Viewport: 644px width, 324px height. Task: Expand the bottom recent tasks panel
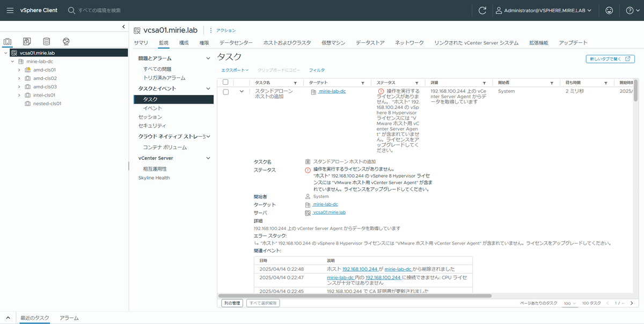[8, 318]
